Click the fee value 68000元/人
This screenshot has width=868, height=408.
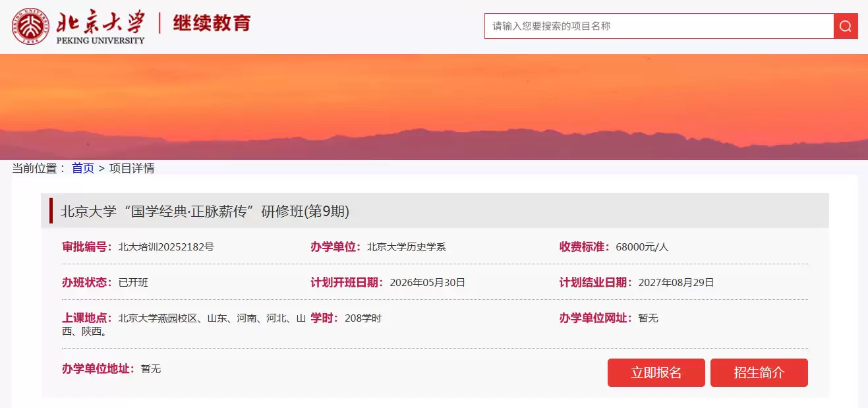(x=642, y=247)
